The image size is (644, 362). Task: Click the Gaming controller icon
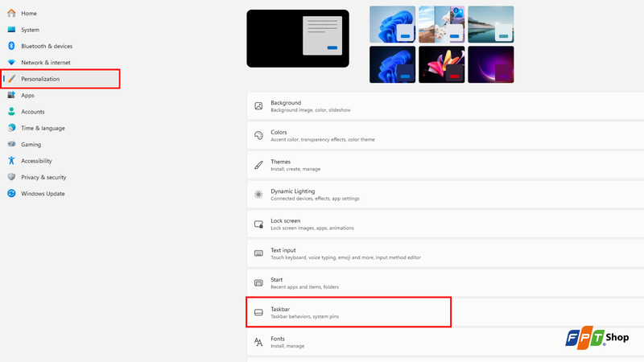[11, 145]
